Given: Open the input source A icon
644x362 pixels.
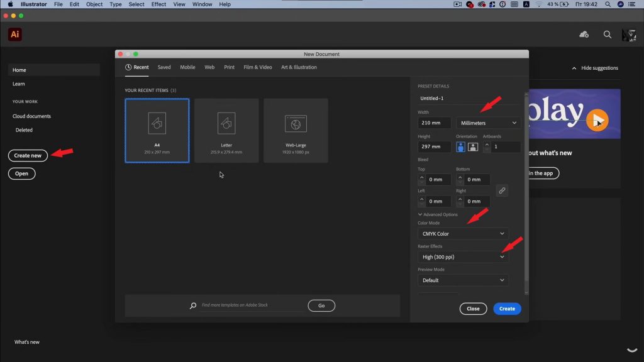Looking at the screenshot, I should coord(526,4).
